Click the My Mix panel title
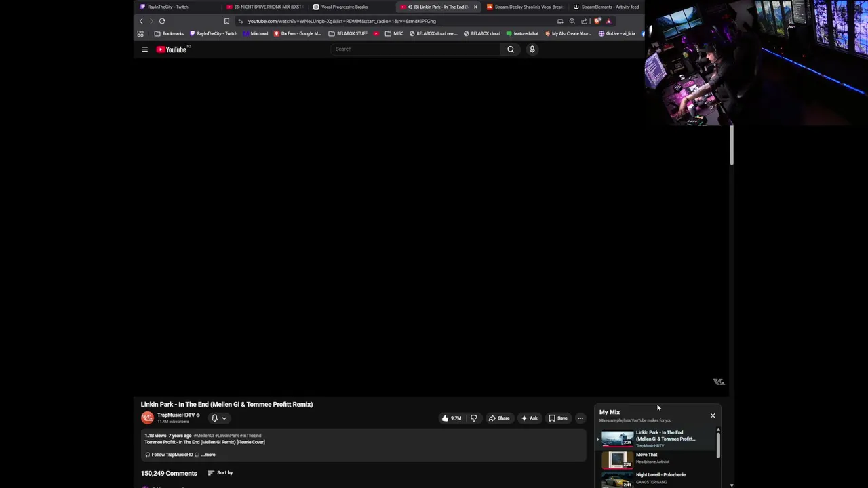The image size is (868, 488). 610,412
